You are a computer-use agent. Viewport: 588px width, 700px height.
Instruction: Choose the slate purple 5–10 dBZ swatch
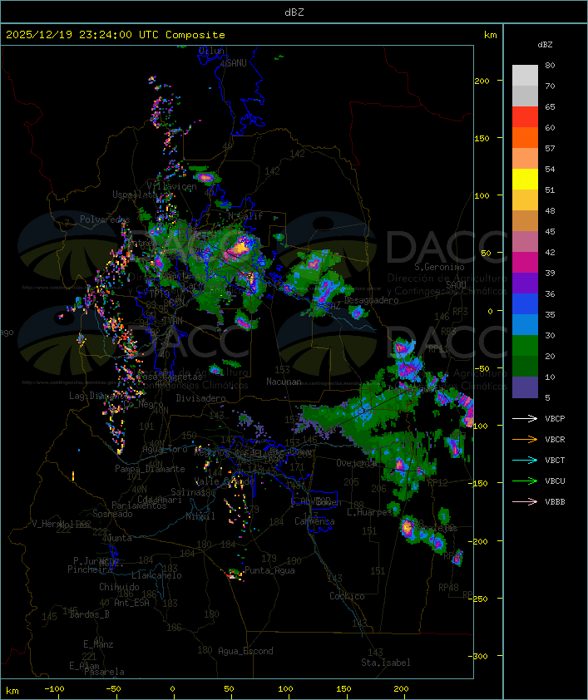pos(525,387)
